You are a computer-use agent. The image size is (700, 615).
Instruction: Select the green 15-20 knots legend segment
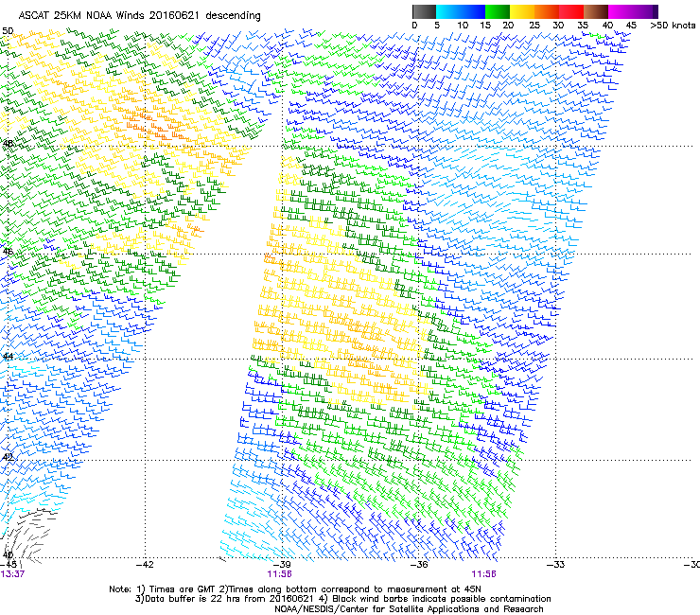498,11
